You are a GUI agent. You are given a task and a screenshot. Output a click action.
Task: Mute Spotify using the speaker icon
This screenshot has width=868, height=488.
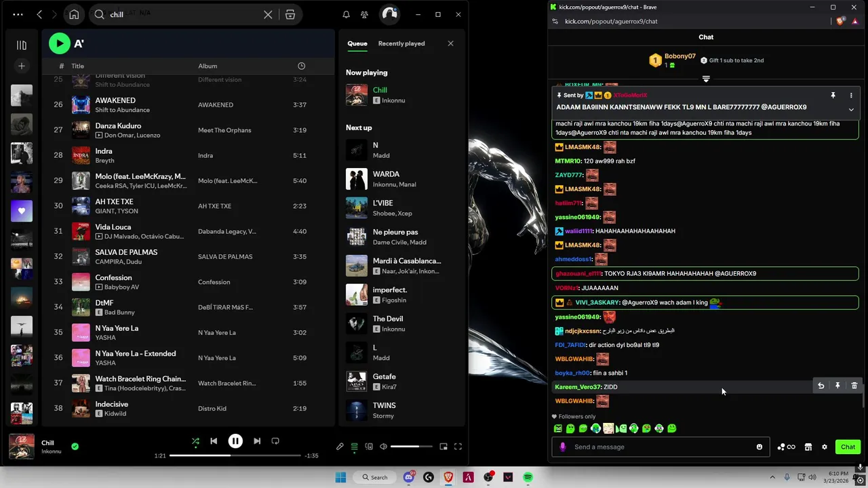[x=383, y=447]
